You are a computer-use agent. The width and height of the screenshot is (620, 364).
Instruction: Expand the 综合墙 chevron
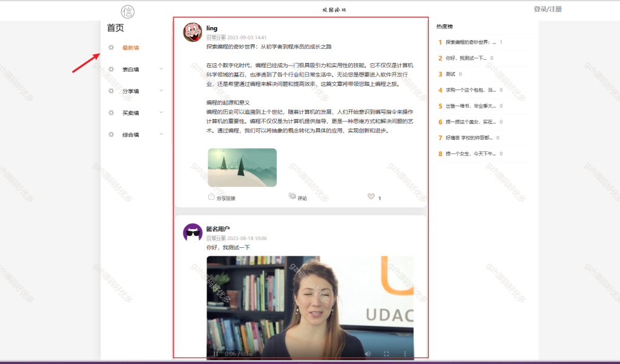click(x=161, y=134)
